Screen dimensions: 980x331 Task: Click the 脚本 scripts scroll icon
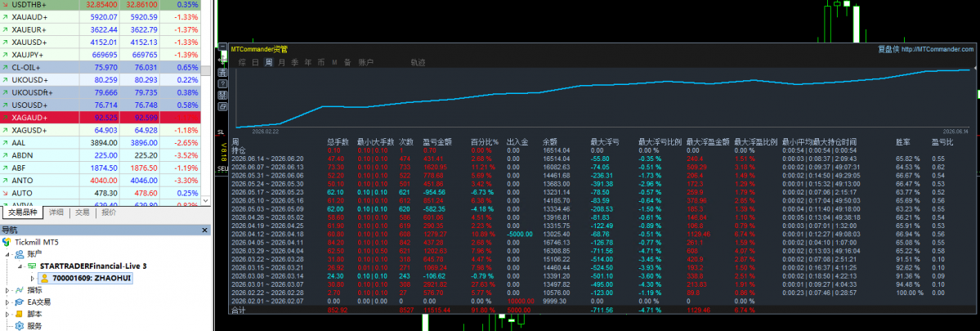tap(20, 314)
